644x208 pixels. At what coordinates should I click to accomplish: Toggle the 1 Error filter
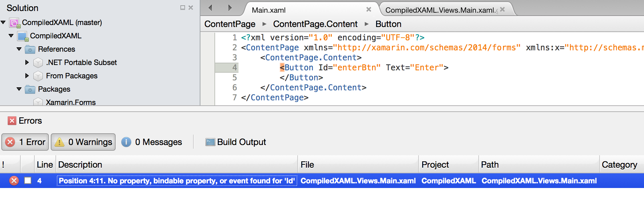click(25, 142)
